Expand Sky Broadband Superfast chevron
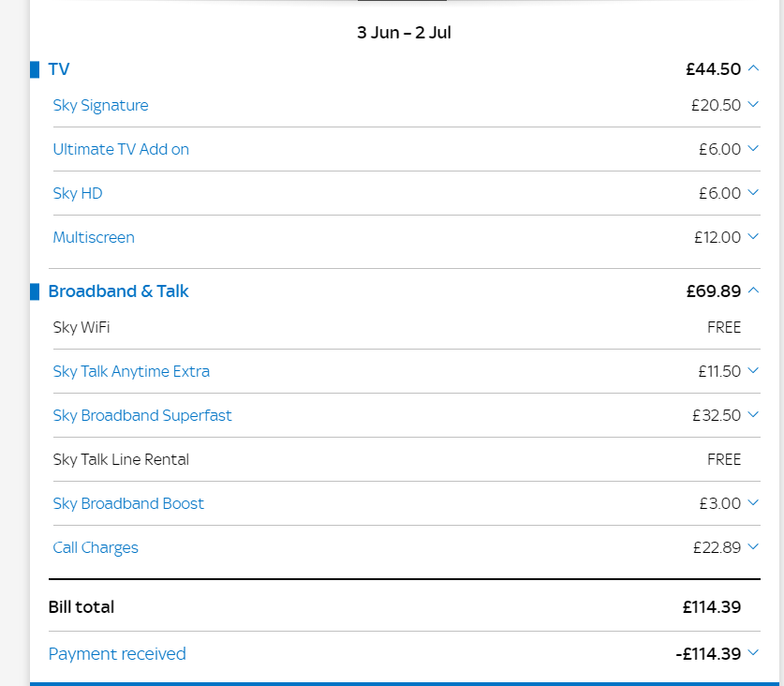 [753, 415]
